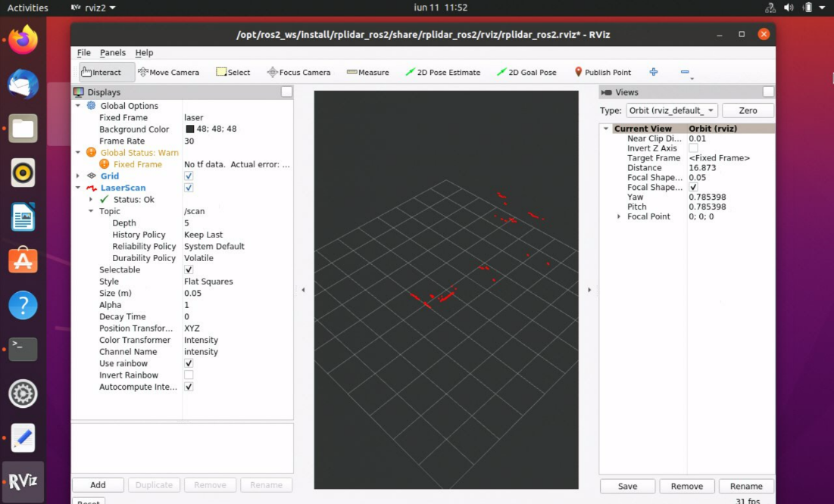Screen dimensions: 834x504
Task: Collapse the LaserScan display tree
Action: point(78,188)
